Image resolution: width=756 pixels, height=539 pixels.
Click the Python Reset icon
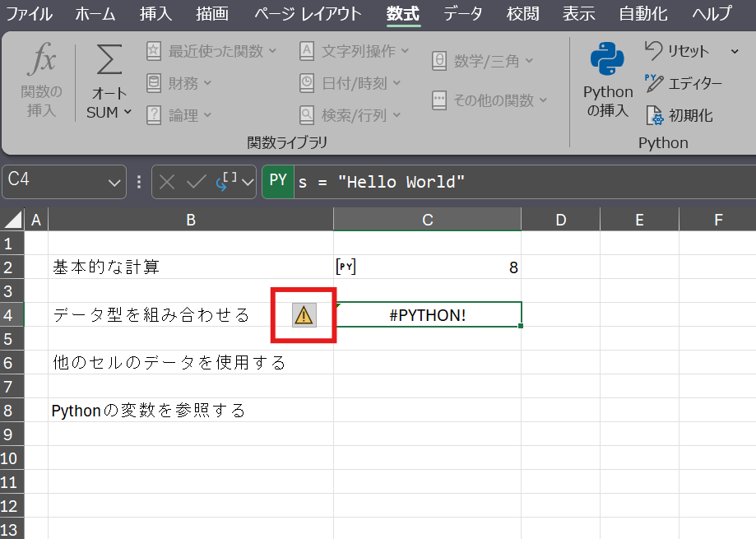point(654,50)
